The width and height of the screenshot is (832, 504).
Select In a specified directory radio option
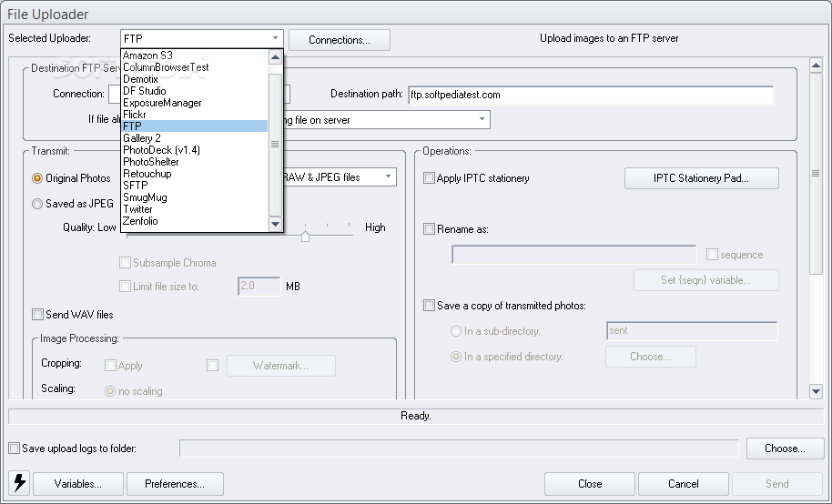pos(455,357)
